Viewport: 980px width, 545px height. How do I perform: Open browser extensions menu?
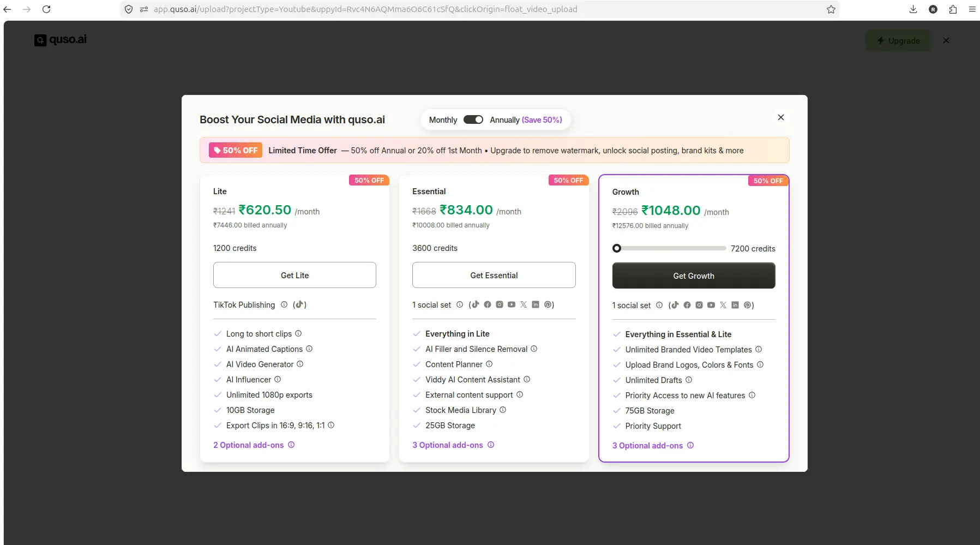click(x=953, y=9)
